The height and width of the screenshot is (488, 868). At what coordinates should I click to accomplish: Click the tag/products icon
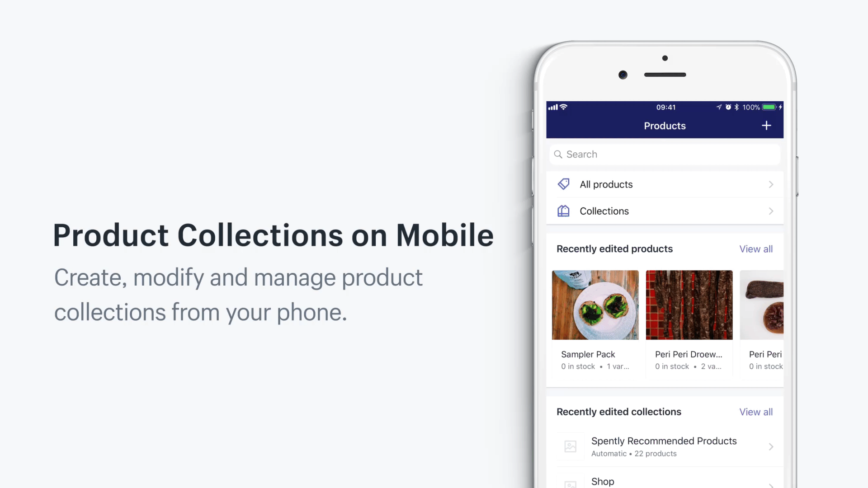tap(563, 184)
